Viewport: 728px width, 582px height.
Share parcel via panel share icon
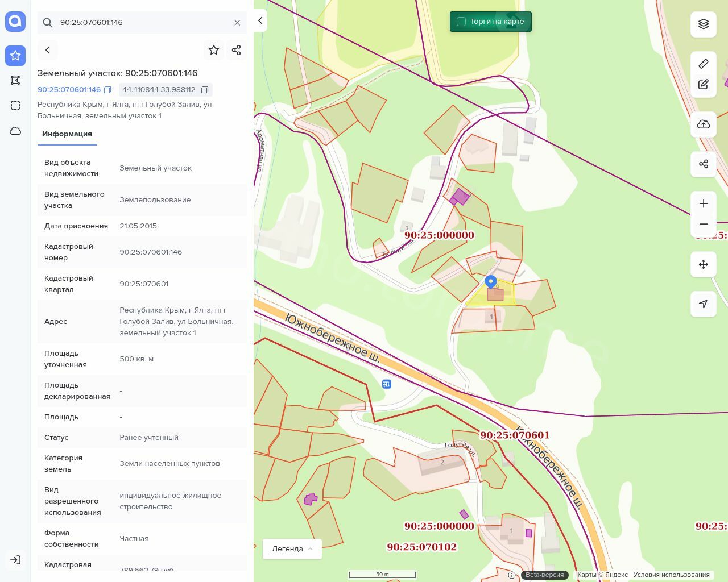237,50
